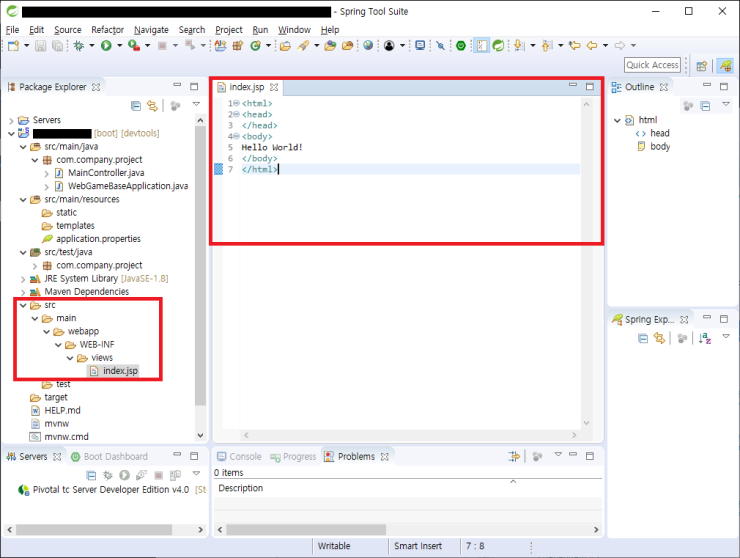Expand the Servers folder in Package Explorer
Screen dimensions: 740x558
tap(11, 120)
